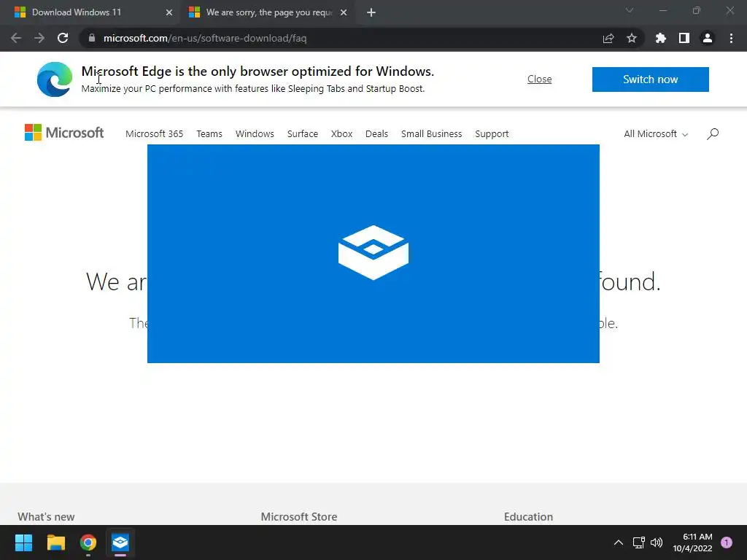Open the Windows Start menu

(23, 542)
